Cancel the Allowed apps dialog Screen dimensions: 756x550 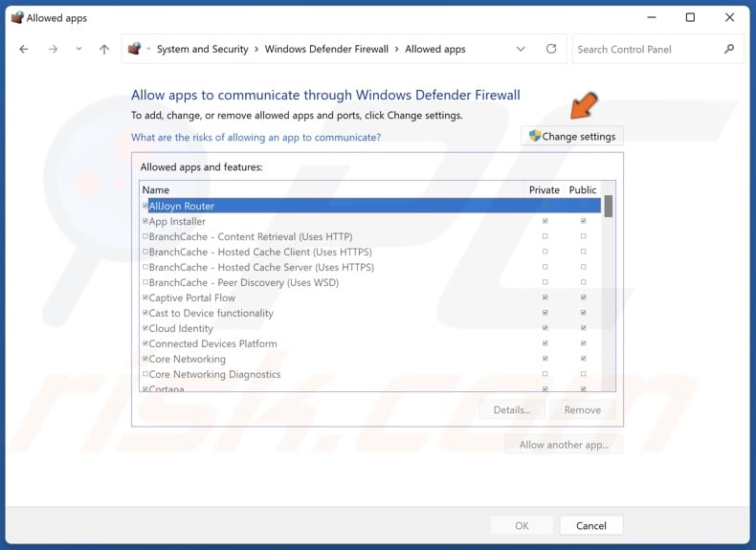591,525
